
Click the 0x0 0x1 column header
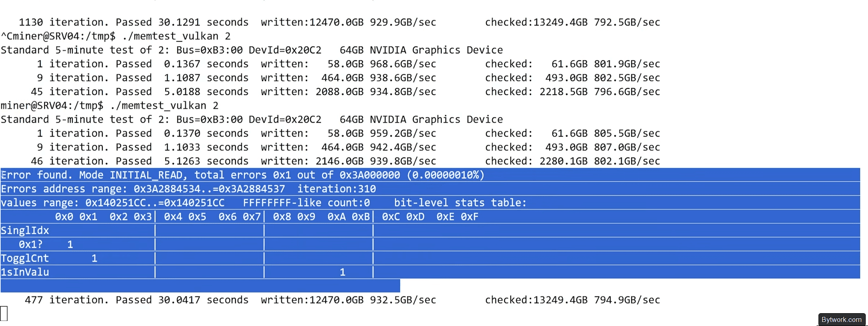(x=76, y=216)
